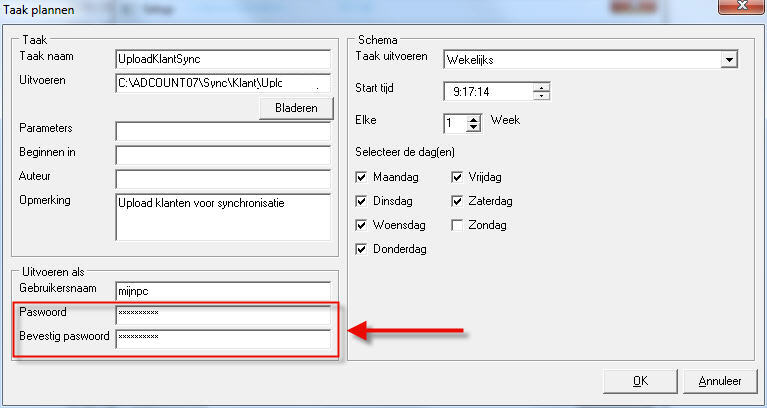Toggle the Vrijdag checkbox

(457, 177)
